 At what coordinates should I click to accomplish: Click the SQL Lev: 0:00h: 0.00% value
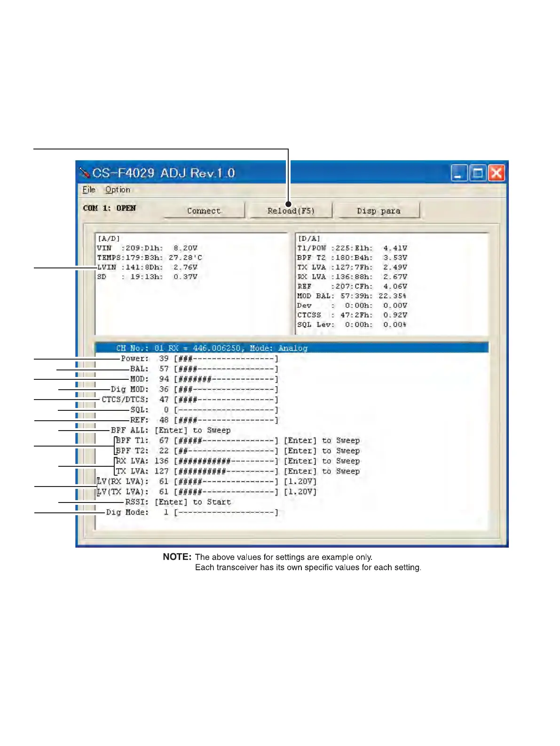click(x=352, y=324)
